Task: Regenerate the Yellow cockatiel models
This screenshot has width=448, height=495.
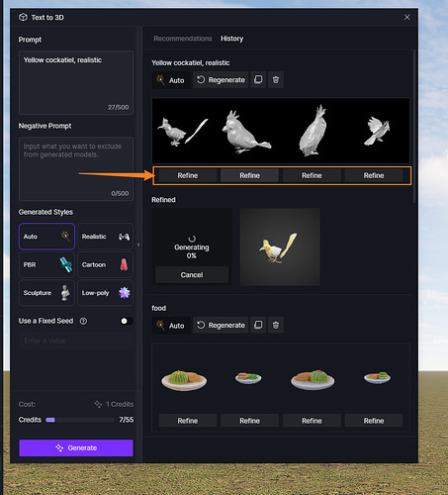Action: click(x=221, y=80)
